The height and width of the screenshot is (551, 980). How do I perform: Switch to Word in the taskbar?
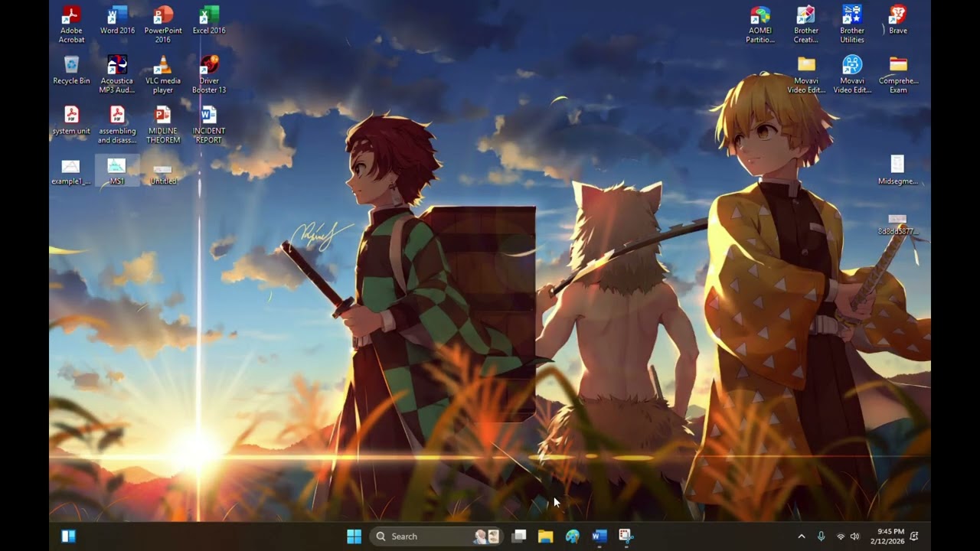point(599,536)
